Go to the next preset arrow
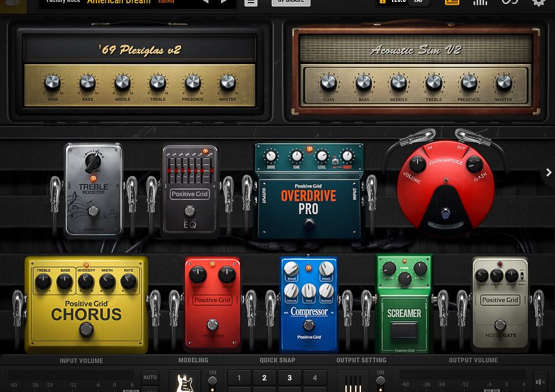Image resolution: width=555 pixels, height=392 pixels. point(224,1)
